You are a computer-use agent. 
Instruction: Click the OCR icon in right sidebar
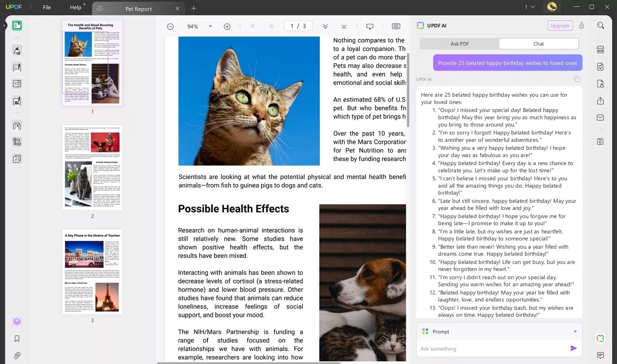coord(600,50)
